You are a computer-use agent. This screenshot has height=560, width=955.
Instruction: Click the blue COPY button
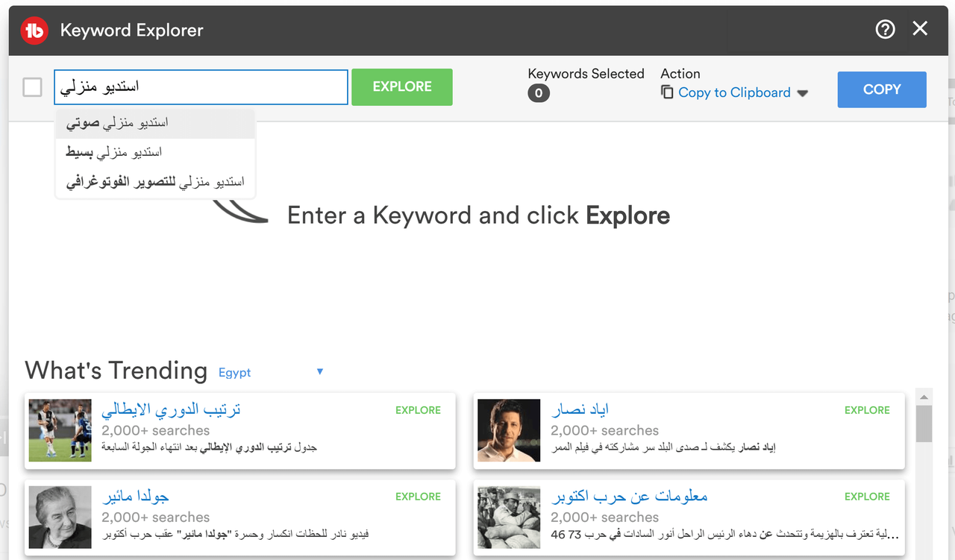pos(882,89)
